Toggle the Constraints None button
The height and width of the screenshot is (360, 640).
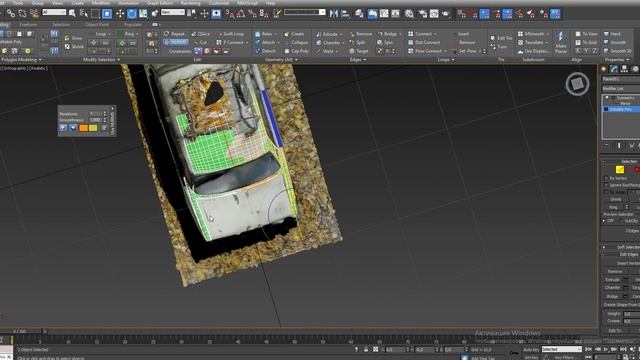pos(198,51)
